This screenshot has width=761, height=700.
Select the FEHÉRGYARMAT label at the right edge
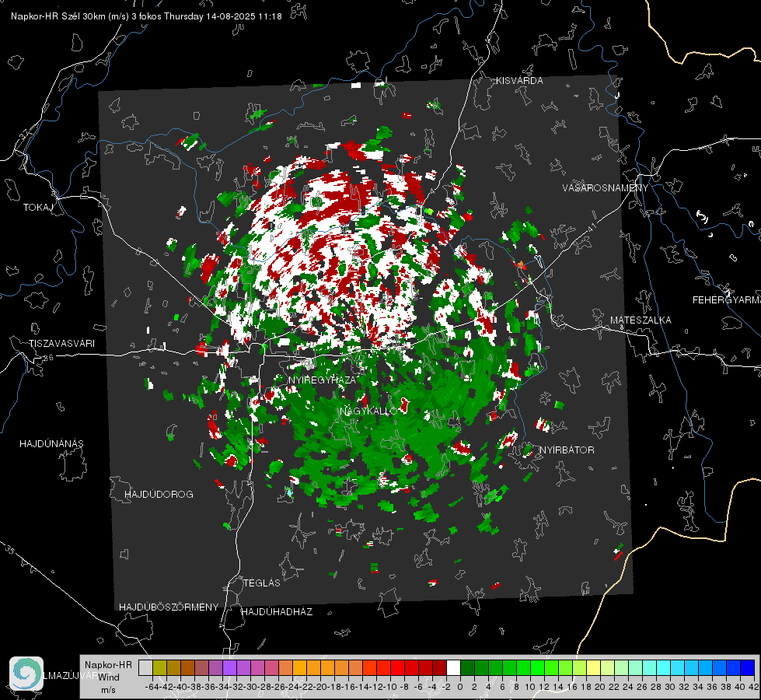click(727, 300)
